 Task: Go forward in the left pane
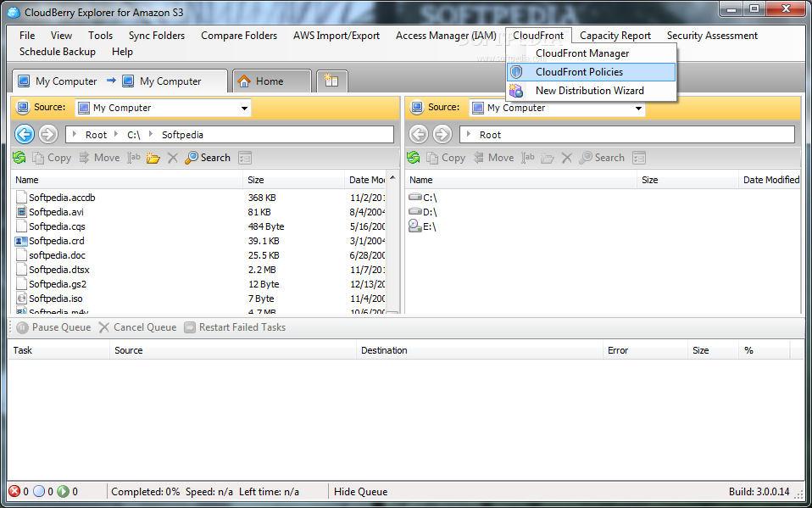[48, 135]
